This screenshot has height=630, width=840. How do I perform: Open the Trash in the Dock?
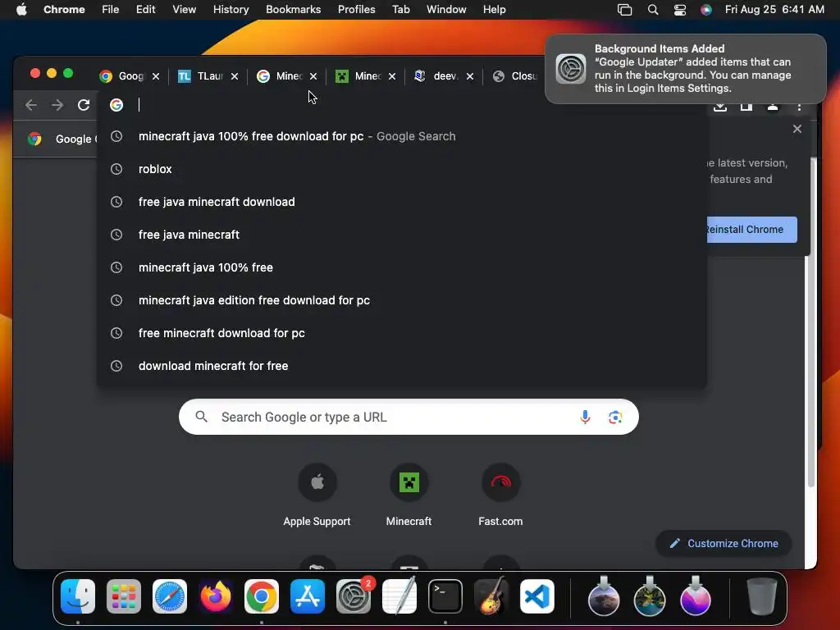(762, 596)
